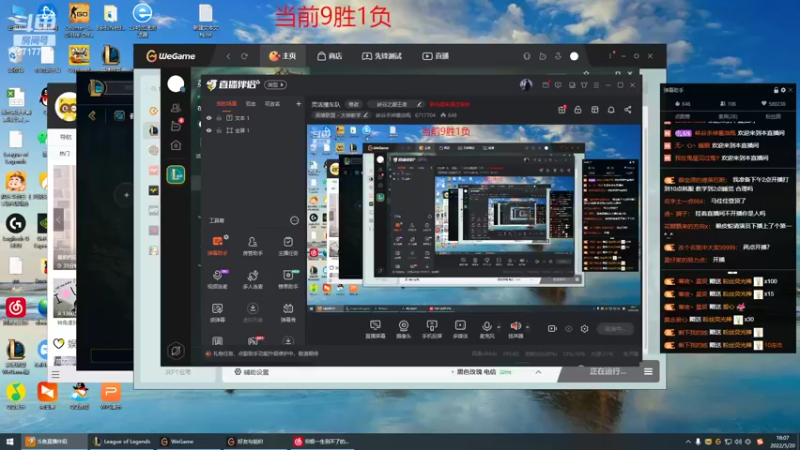Image resolution: width=800 pixels, height=450 pixels.
Task: Open the gift box icon in stream header
Action: [x=562, y=110]
